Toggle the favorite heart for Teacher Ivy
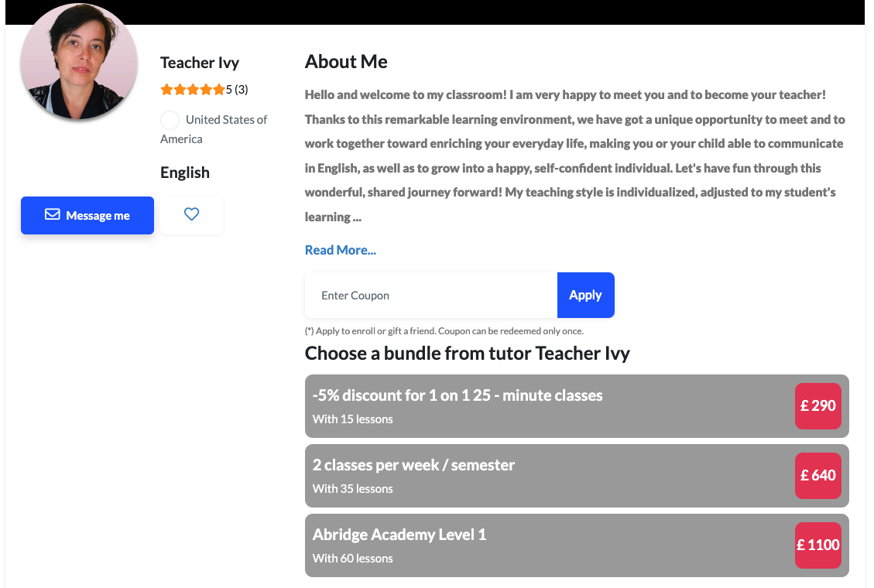 (191, 214)
